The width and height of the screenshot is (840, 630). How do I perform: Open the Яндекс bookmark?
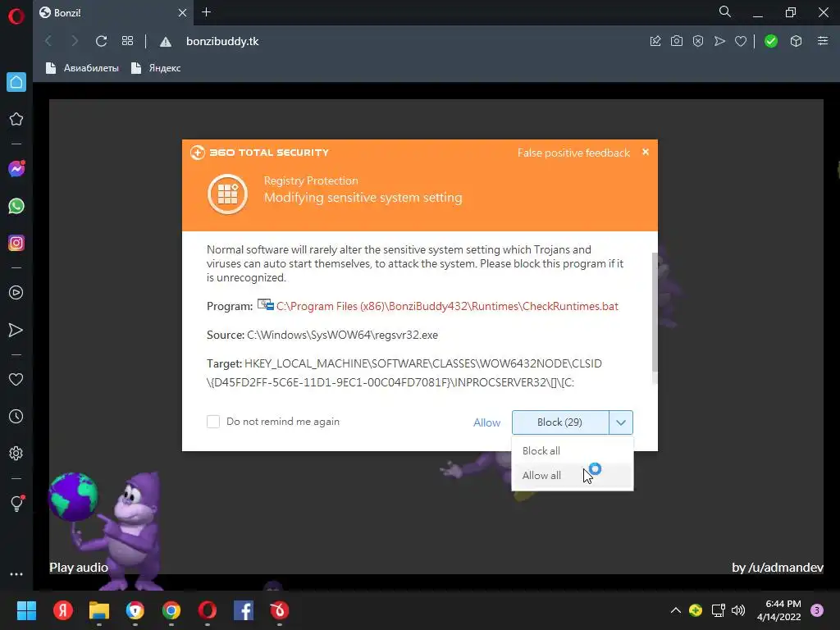[157, 68]
